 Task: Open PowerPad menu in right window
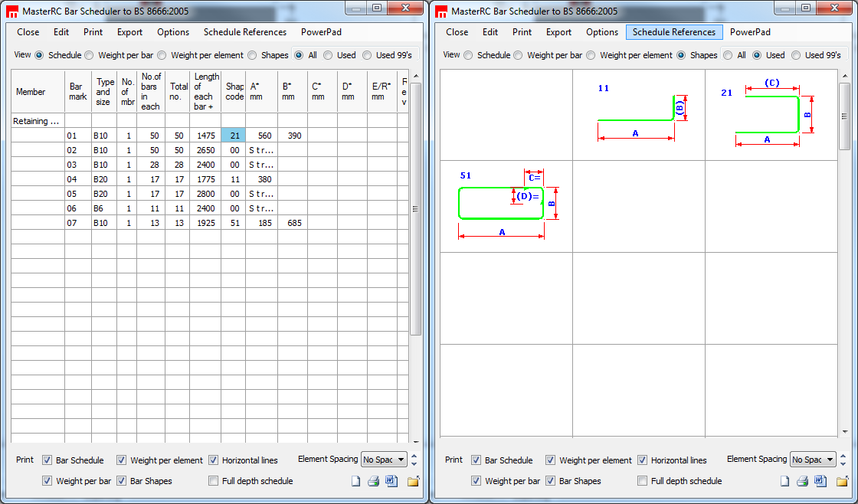point(750,32)
